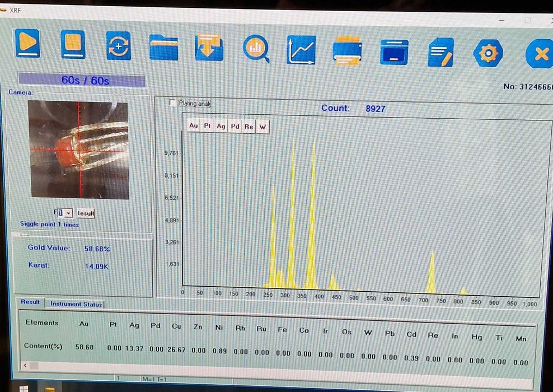Select the Re element button in spectrum

249,127
